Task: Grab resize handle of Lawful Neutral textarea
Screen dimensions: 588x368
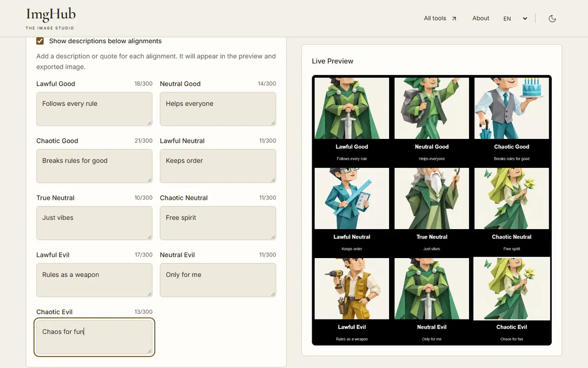Action: [x=273, y=180]
